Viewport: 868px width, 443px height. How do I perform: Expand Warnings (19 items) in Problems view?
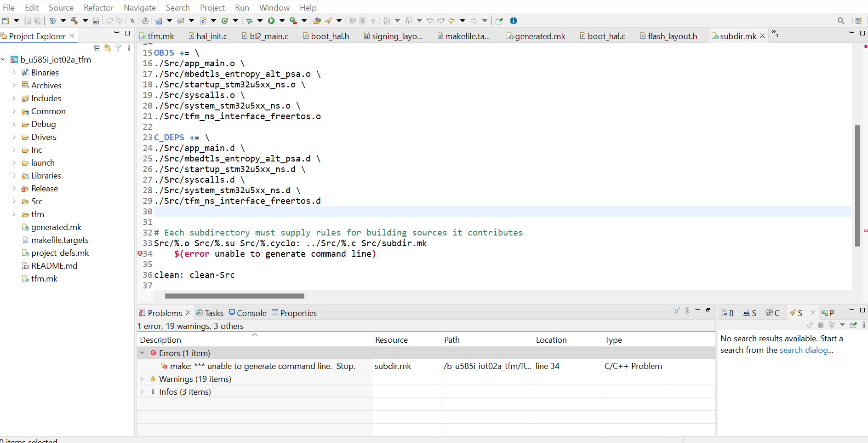pos(142,379)
